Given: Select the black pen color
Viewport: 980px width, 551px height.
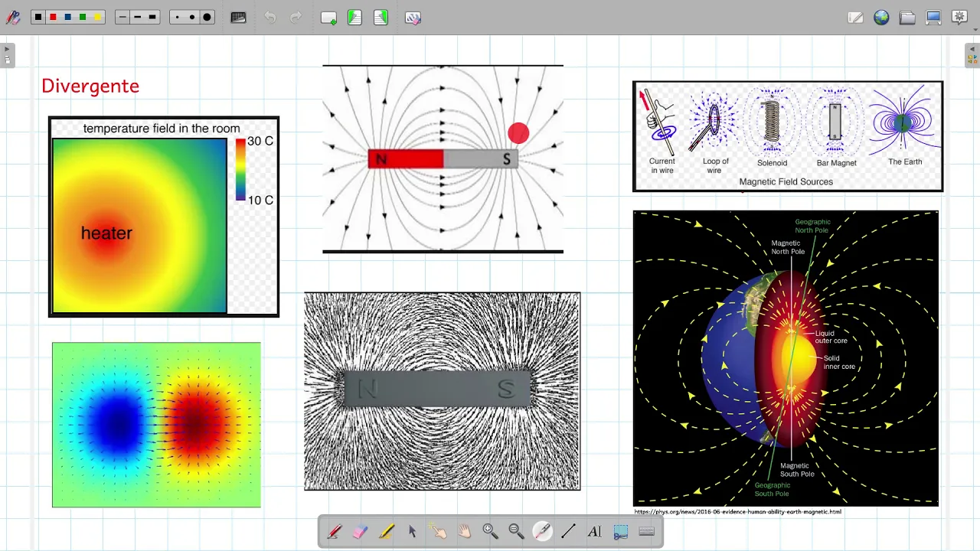Looking at the screenshot, I should (38, 17).
